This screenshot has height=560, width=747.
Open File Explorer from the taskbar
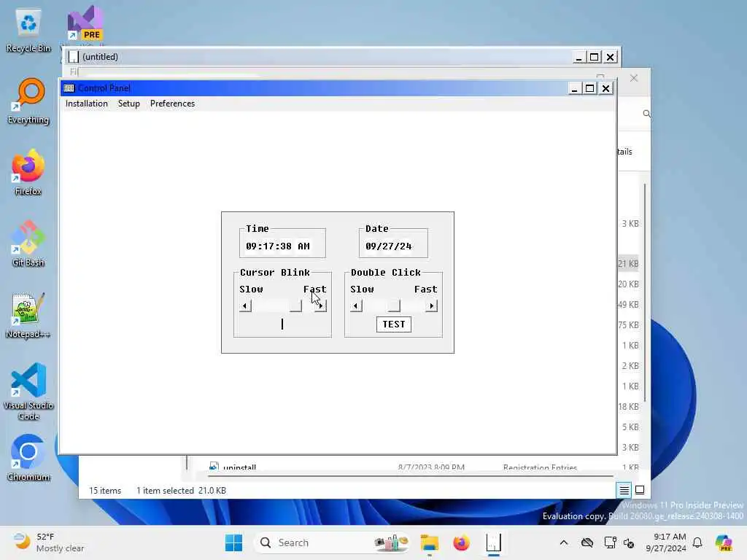click(429, 542)
